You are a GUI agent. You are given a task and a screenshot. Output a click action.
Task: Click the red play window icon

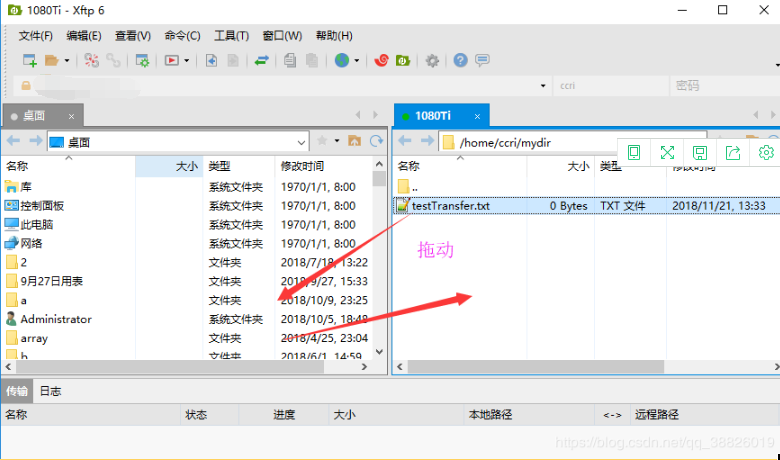[172, 60]
